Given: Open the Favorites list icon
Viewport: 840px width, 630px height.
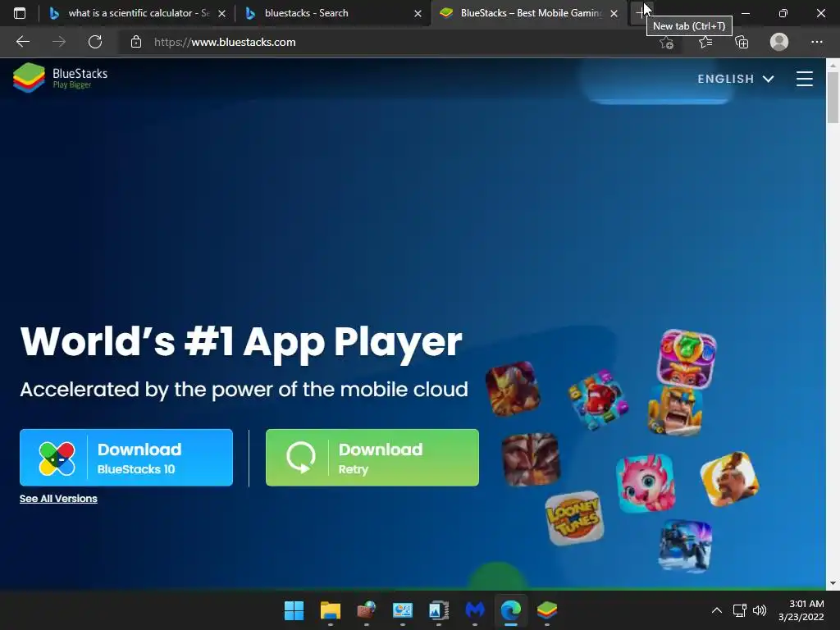Looking at the screenshot, I should point(705,42).
